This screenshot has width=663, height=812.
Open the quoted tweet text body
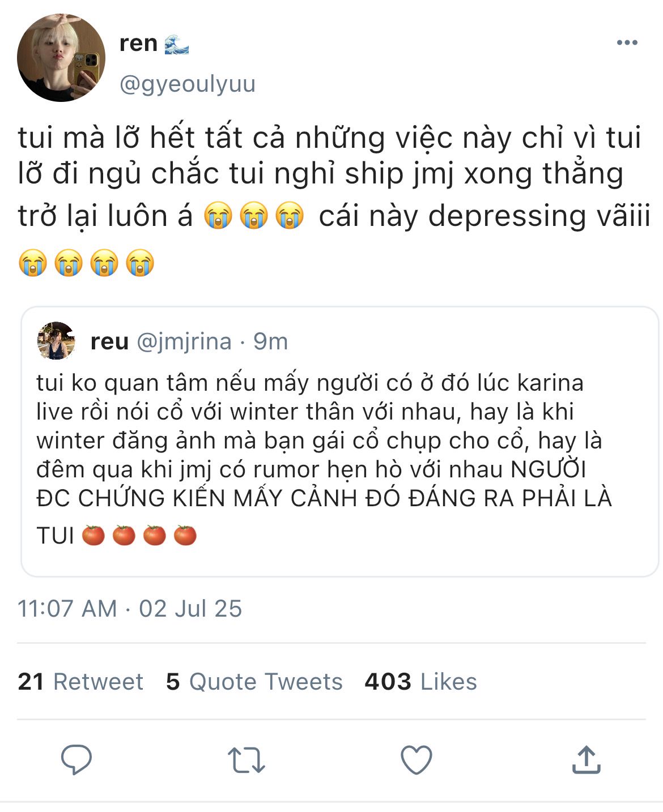pos(324,459)
